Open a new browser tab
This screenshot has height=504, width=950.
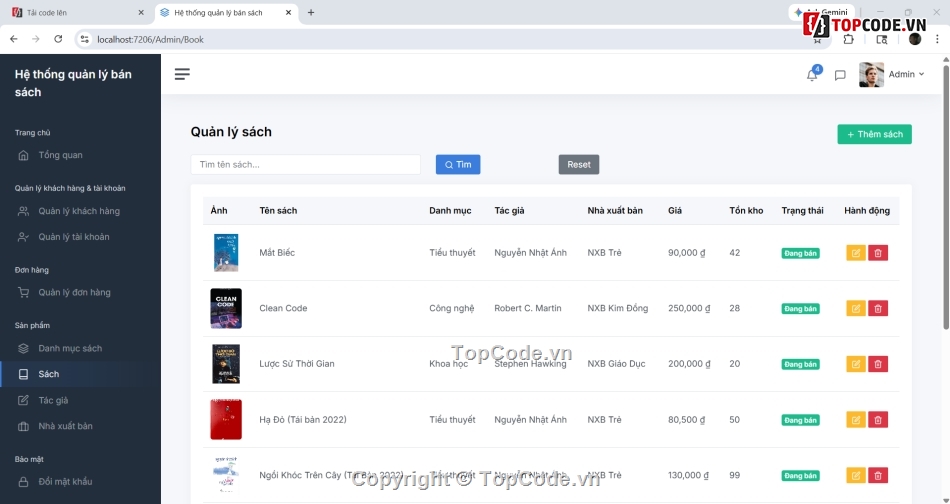pyautogui.click(x=311, y=13)
